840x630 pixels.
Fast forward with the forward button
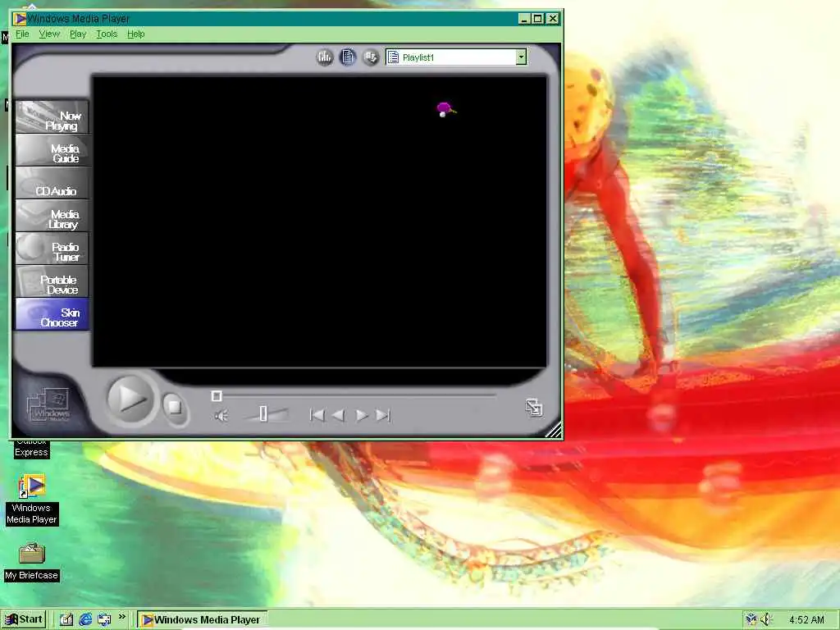362,415
